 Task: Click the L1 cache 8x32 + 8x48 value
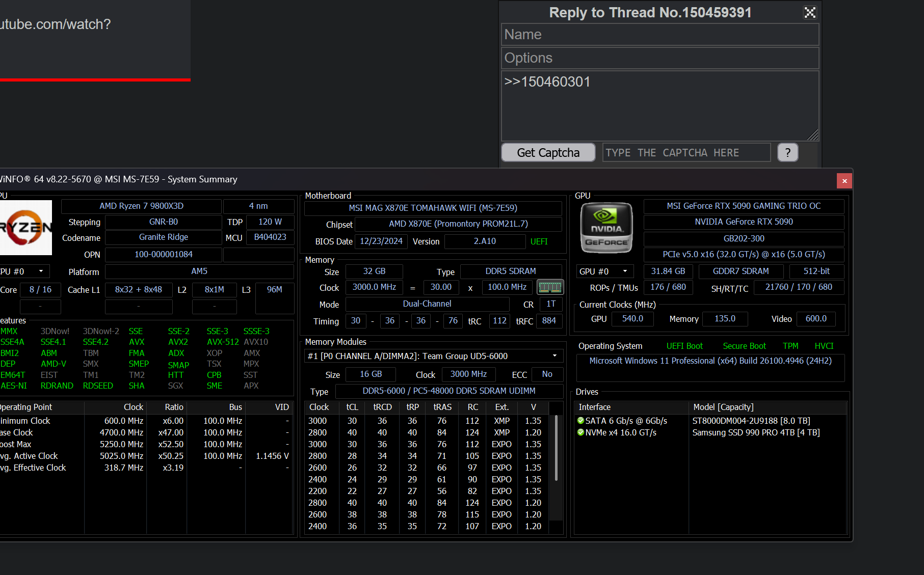pos(139,290)
